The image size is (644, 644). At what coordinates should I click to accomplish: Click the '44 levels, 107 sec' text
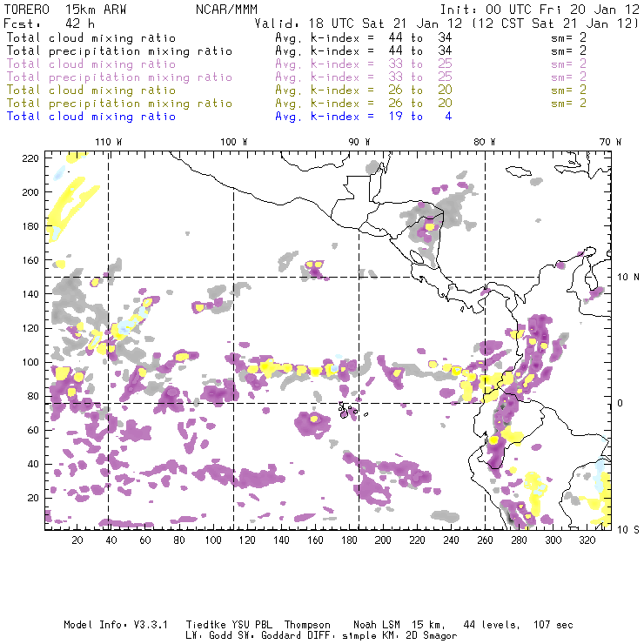point(518,625)
